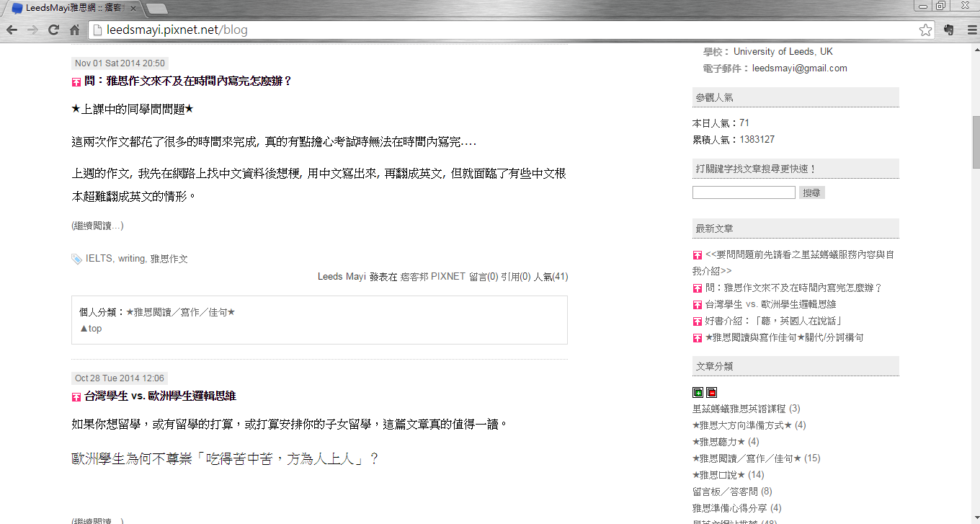Viewport: 980px width, 524px height.
Task: Click the browser back arrow
Action: coord(12,30)
